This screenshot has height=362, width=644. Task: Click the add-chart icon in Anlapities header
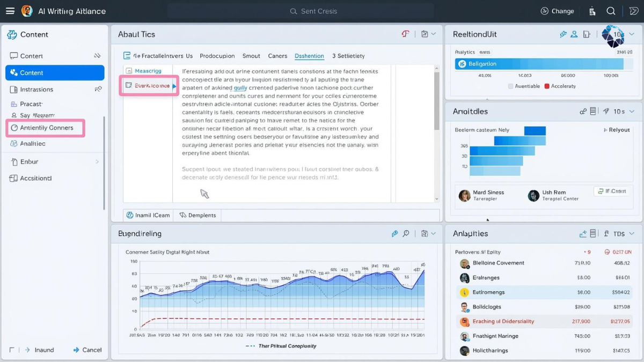[583, 234]
